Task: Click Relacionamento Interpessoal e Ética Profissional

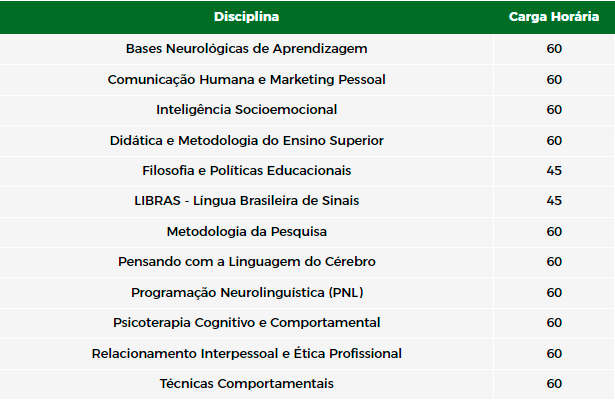Action: (x=246, y=354)
